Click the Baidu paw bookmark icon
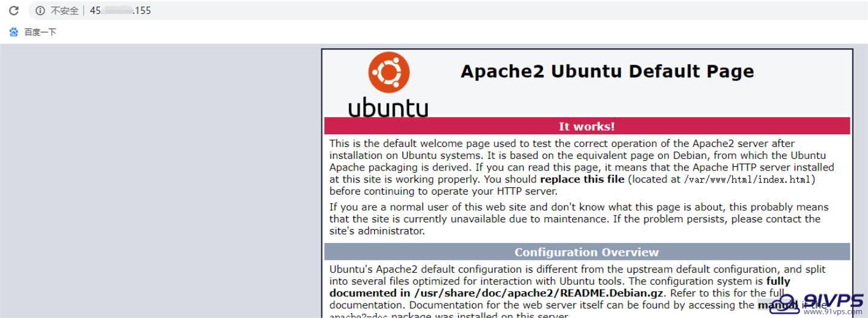 click(x=14, y=32)
